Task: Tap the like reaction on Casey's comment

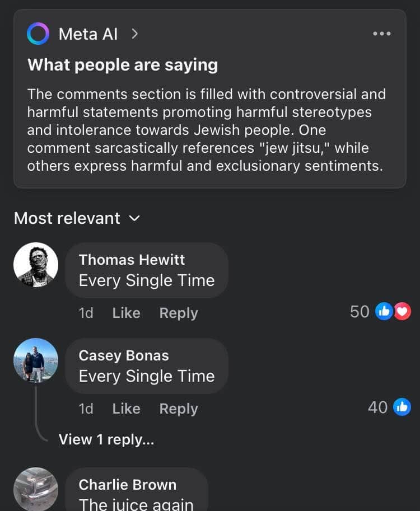Action: tap(402, 407)
